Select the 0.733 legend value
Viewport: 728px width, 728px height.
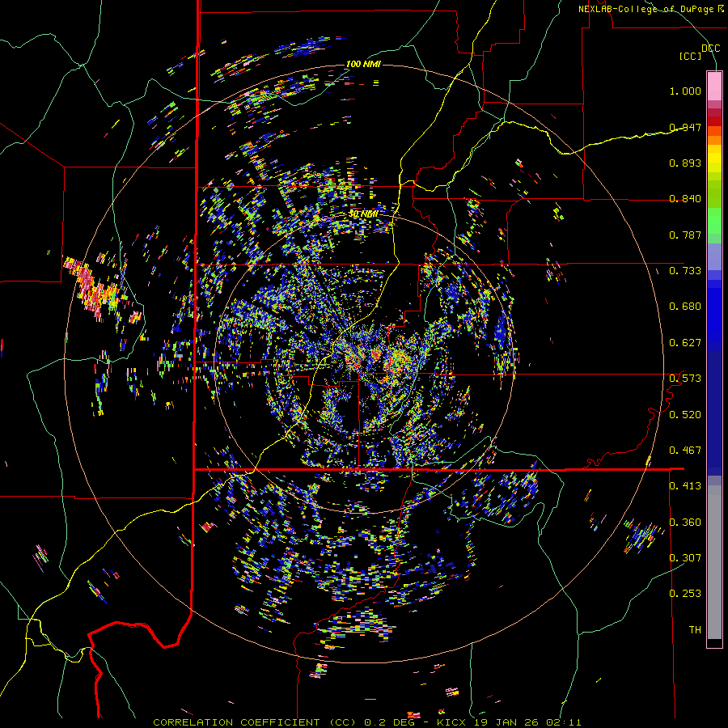pos(685,271)
